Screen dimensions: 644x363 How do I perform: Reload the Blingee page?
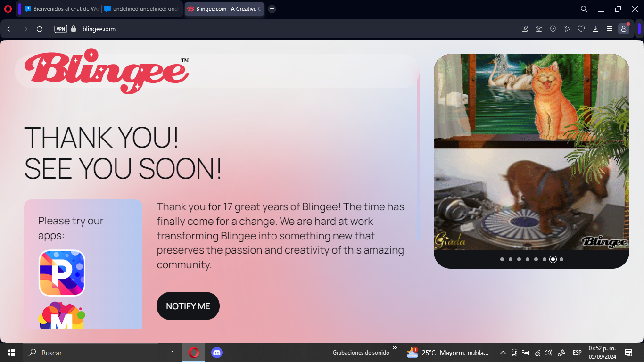click(x=40, y=29)
